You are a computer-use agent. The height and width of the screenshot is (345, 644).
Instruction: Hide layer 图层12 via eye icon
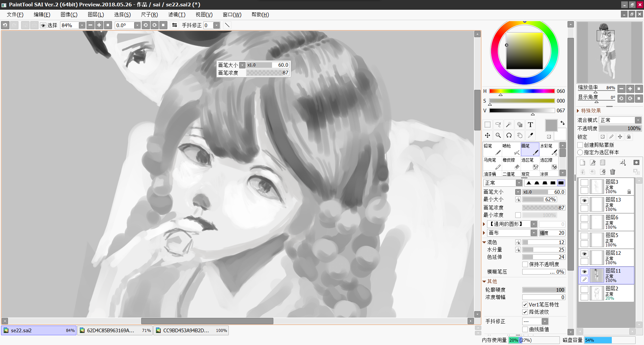(x=584, y=254)
